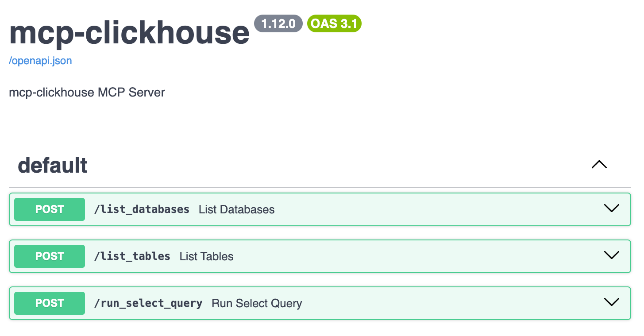644x336 pixels.
Task: Click the down chevron beside List Tables
Action: pyautogui.click(x=611, y=255)
